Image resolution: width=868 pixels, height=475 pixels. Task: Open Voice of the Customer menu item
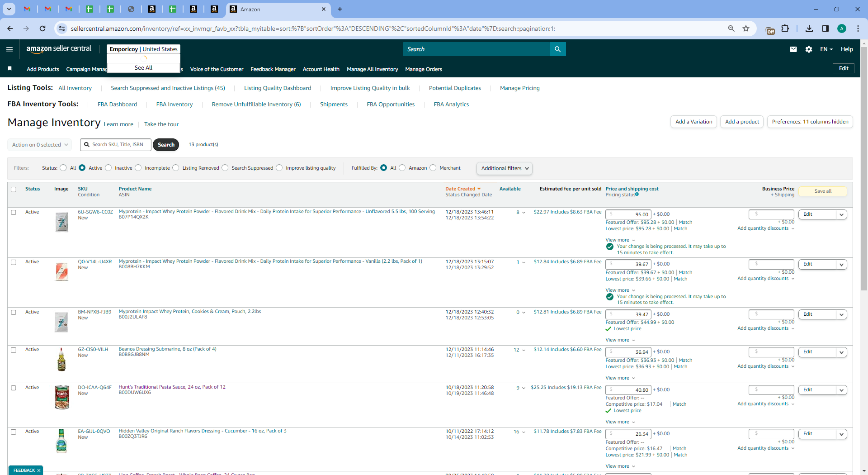click(217, 69)
